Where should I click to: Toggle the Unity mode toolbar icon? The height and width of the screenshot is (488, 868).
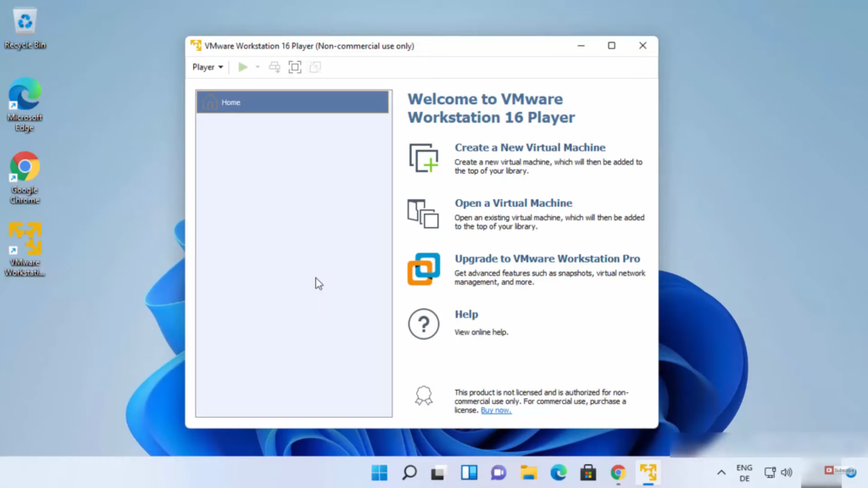point(314,67)
